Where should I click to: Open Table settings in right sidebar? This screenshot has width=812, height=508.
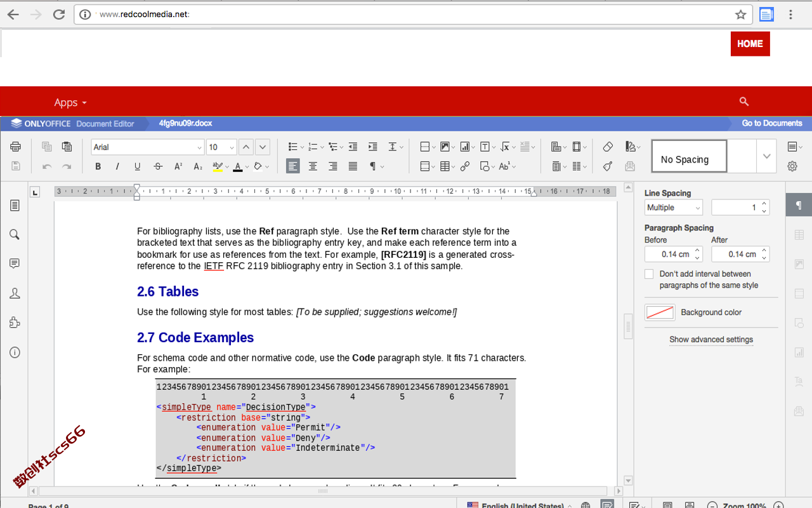(x=799, y=235)
